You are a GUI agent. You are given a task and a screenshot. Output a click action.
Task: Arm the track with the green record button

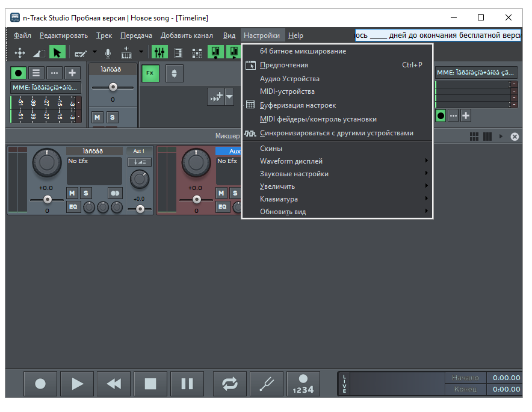(19, 73)
